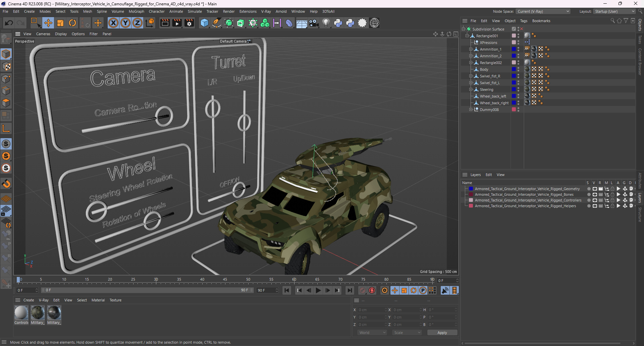Image resolution: width=644 pixels, height=346 pixels.
Task: Click the Apply button
Action: click(442, 333)
